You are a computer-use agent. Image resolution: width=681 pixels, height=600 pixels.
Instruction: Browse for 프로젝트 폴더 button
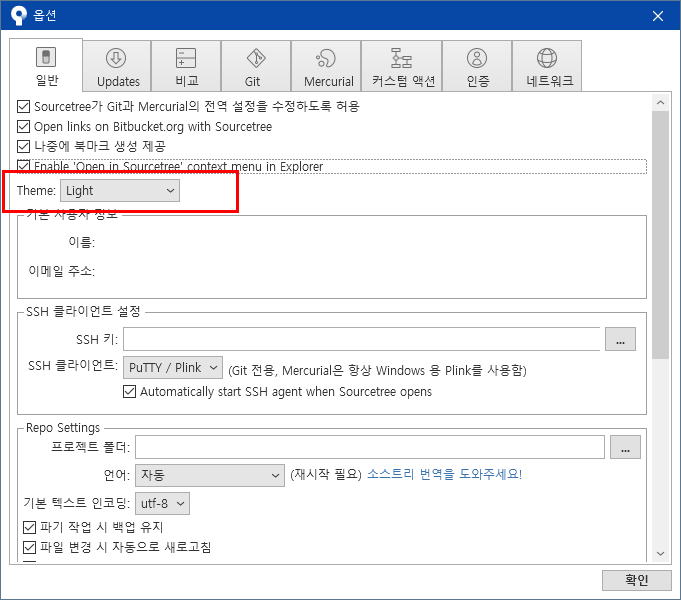point(625,447)
